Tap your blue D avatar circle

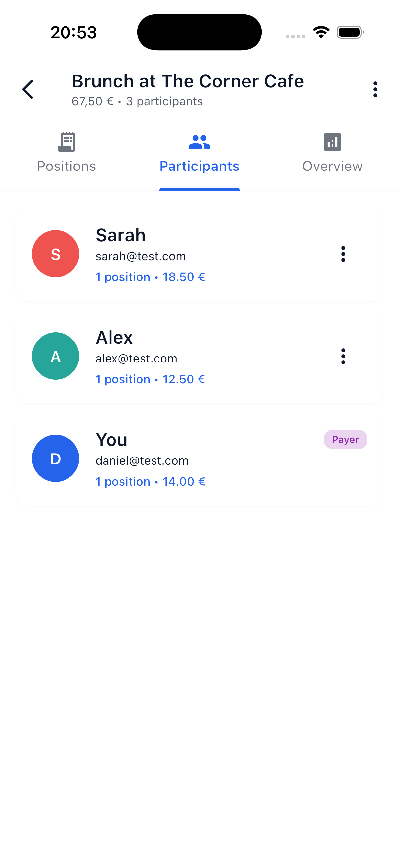click(x=55, y=458)
